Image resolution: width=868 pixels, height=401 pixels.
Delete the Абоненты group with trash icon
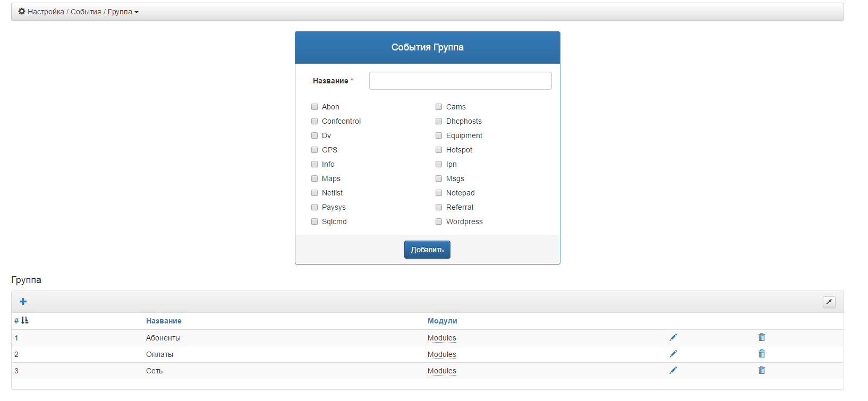coord(761,337)
